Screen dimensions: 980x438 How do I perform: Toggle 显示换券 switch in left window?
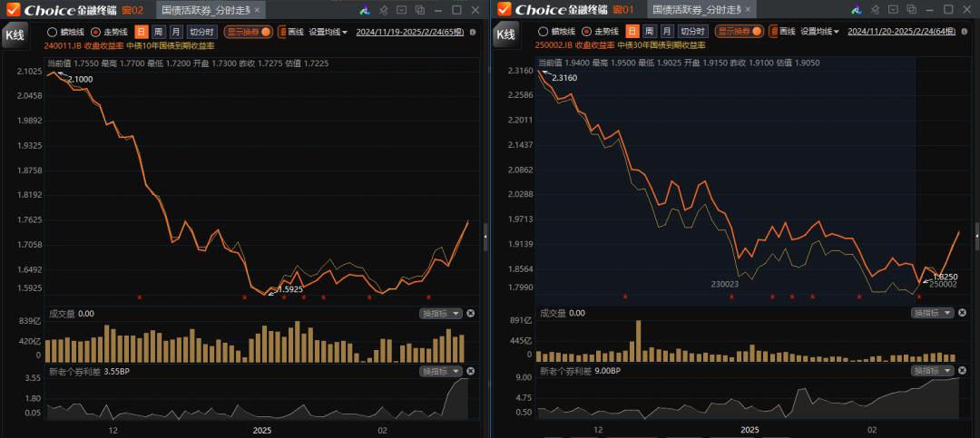click(x=249, y=31)
